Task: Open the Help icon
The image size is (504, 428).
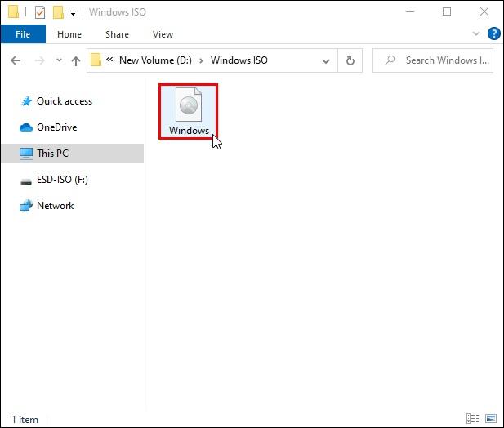Action: 493,34
